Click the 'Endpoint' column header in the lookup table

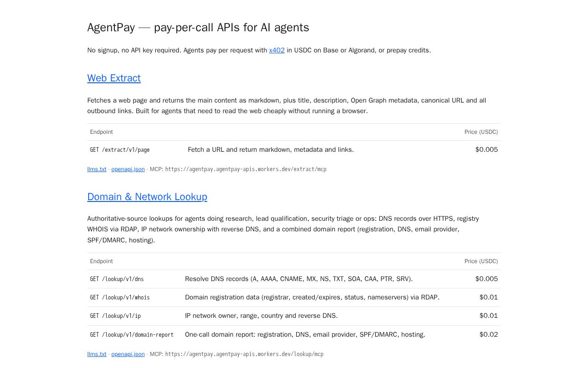(x=102, y=261)
